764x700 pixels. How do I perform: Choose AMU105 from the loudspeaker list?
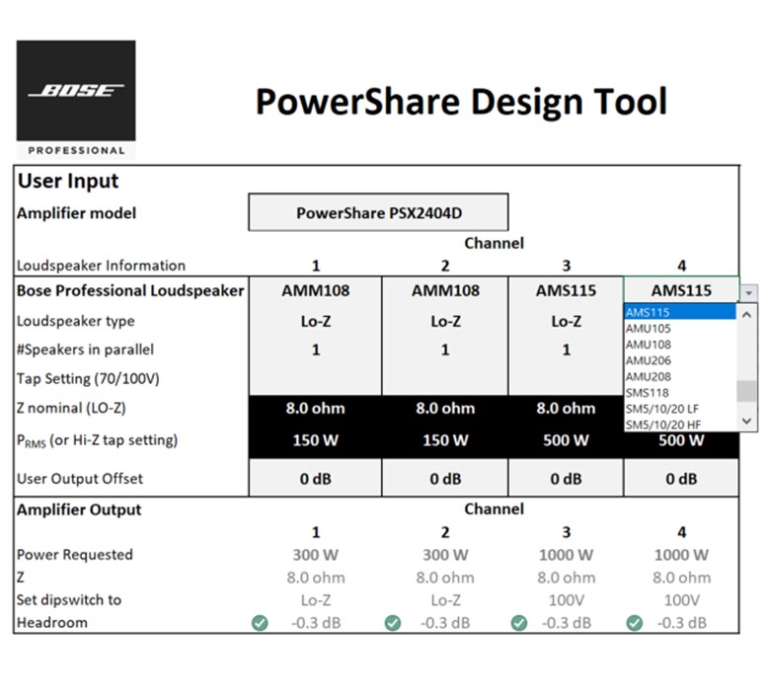tap(679, 328)
